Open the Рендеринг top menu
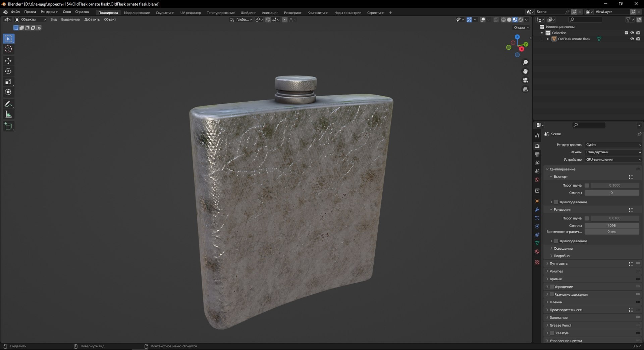 49,12
